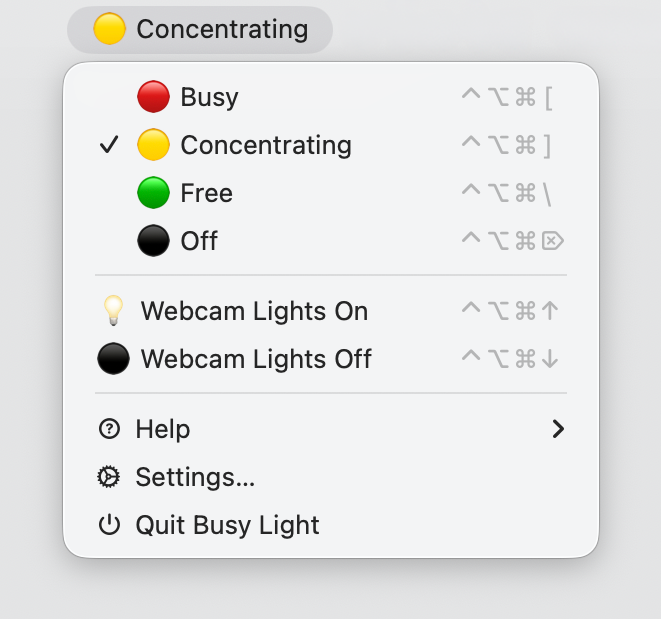Screen dimensions: 661x619
Task: Click the Webcam Lights On lightbulb icon
Action: click(113, 311)
